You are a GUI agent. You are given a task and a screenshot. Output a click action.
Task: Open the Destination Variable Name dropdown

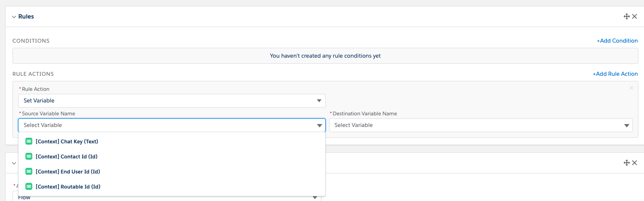tap(481, 125)
